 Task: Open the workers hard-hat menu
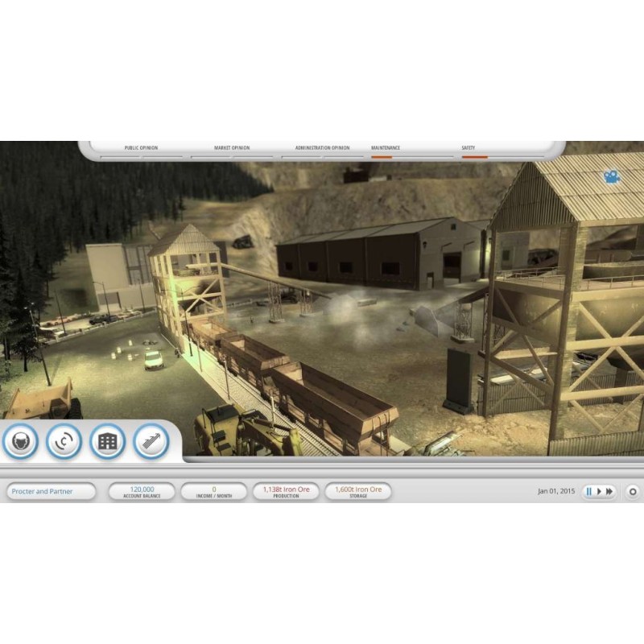pyautogui.click(x=20, y=441)
